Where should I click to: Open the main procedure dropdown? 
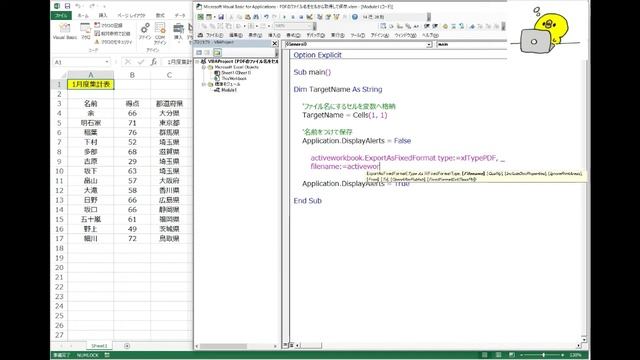point(471,44)
